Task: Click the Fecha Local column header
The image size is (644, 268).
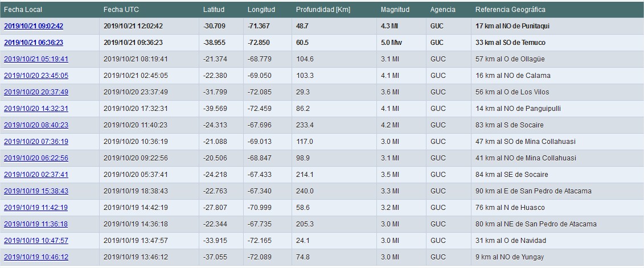Action: coord(23,10)
